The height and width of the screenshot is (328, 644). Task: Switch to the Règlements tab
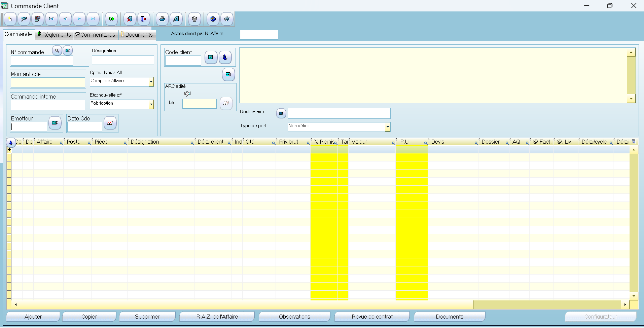point(54,35)
